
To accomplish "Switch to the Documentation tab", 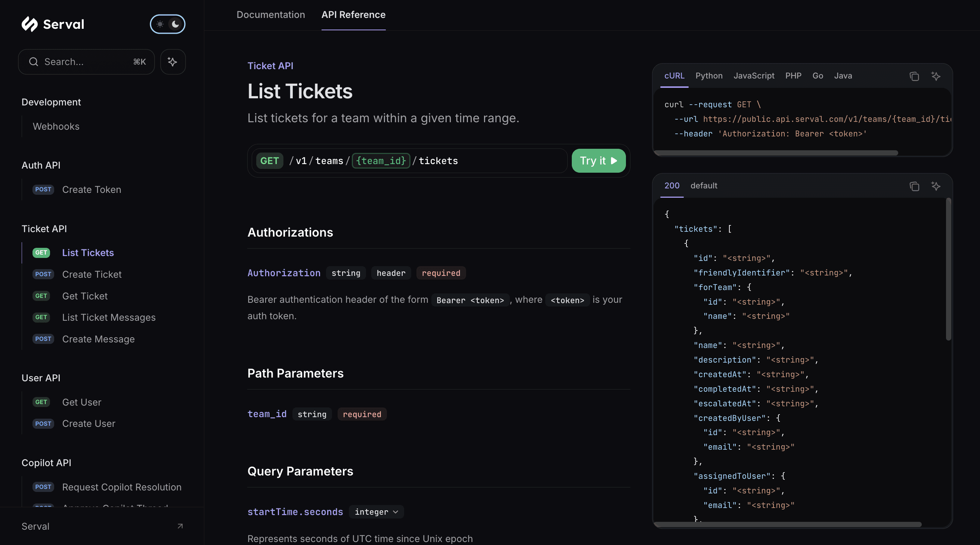I will pyautogui.click(x=270, y=15).
